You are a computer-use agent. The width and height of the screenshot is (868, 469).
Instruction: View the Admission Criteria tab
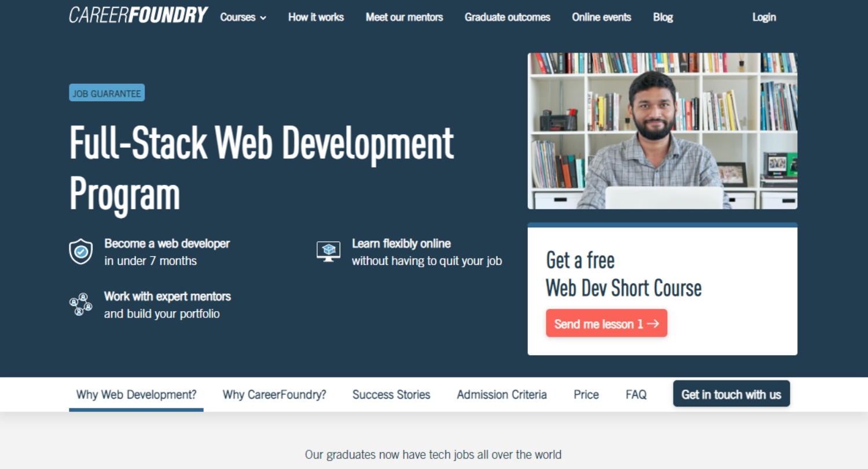[501, 394]
